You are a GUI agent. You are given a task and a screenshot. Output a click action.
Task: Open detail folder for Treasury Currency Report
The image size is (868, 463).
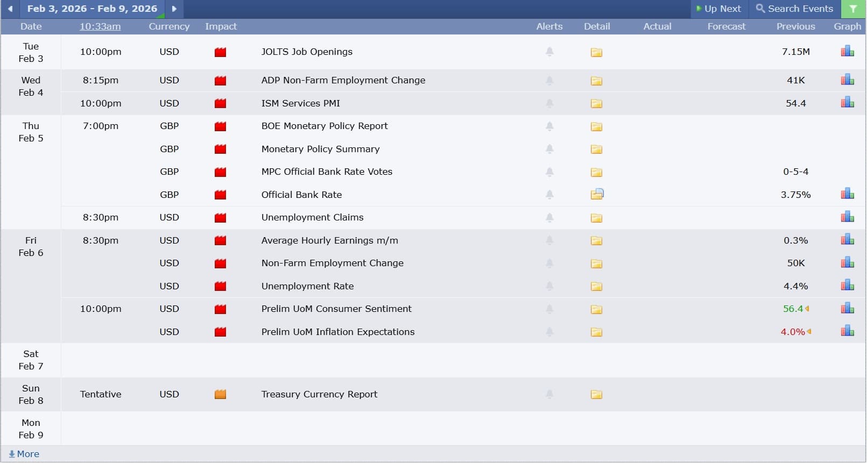coord(597,395)
